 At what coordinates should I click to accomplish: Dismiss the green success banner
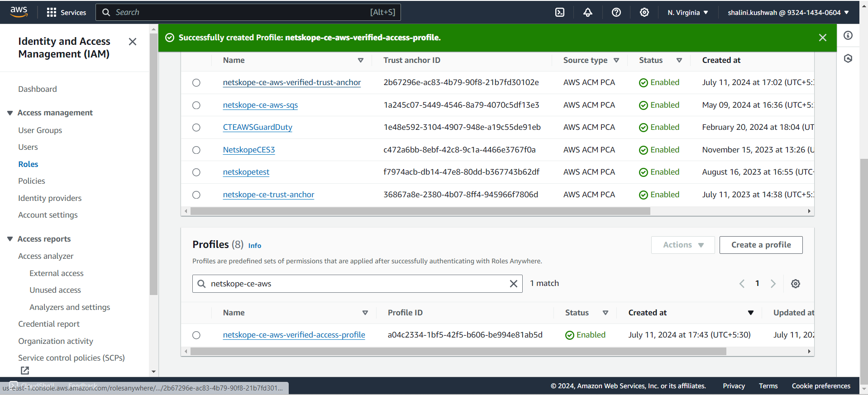tap(823, 38)
